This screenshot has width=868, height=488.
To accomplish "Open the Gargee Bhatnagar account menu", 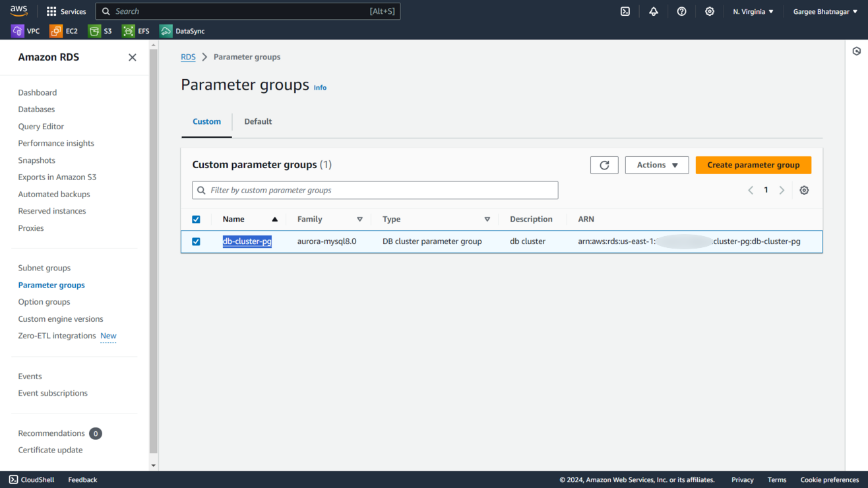I will (x=825, y=11).
